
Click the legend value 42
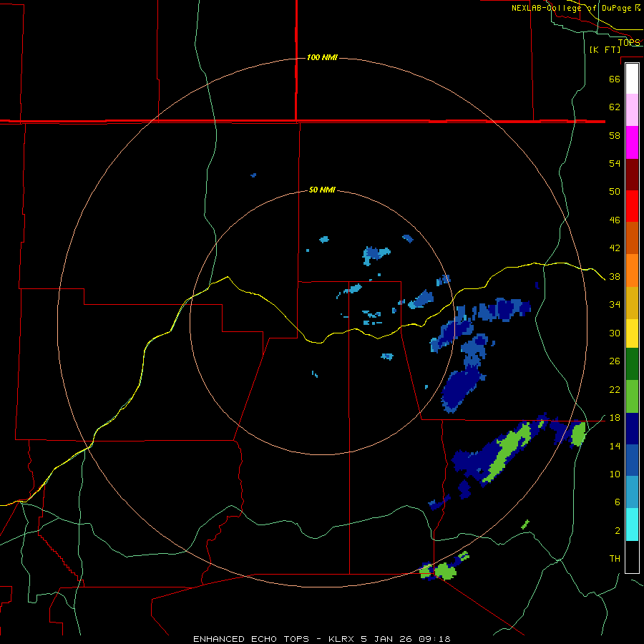tap(615, 248)
